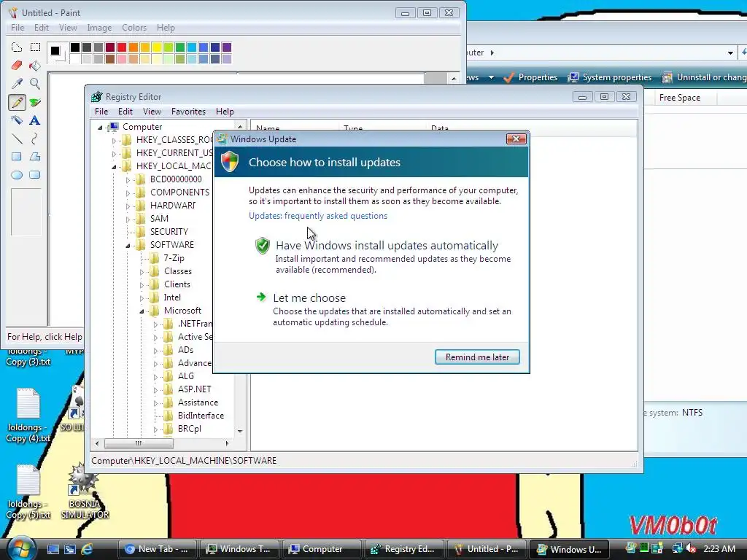Viewport: 747px width, 560px height.
Task: Click System properties in Computer window toolbar
Action: pyautogui.click(x=611, y=77)
